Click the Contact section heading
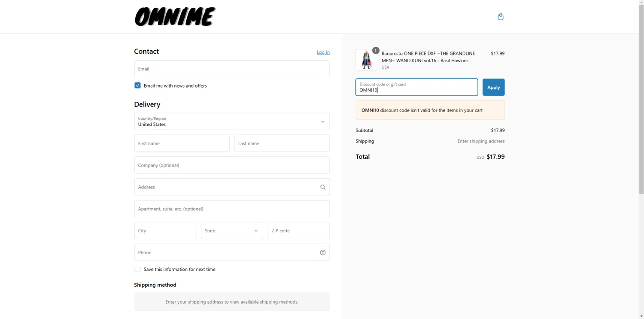 pyautogui.click(x=146, y=52)
